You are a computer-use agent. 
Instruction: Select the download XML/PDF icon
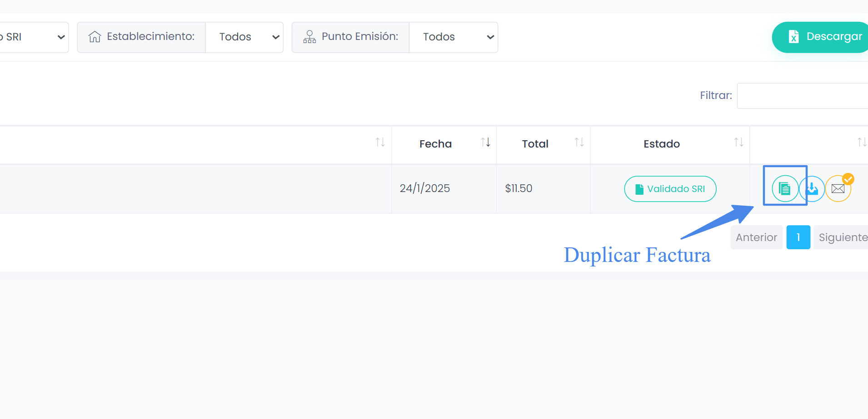(812, 189)
